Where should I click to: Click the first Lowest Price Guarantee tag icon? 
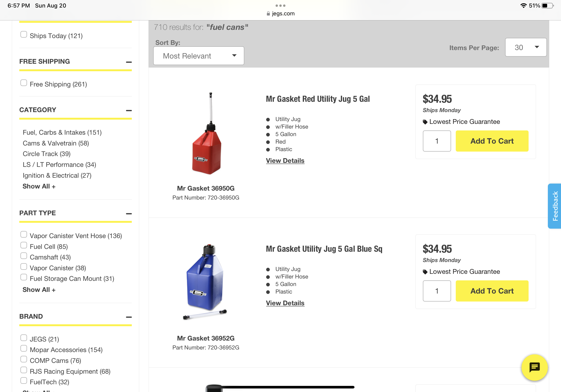(x=425, y=122)
